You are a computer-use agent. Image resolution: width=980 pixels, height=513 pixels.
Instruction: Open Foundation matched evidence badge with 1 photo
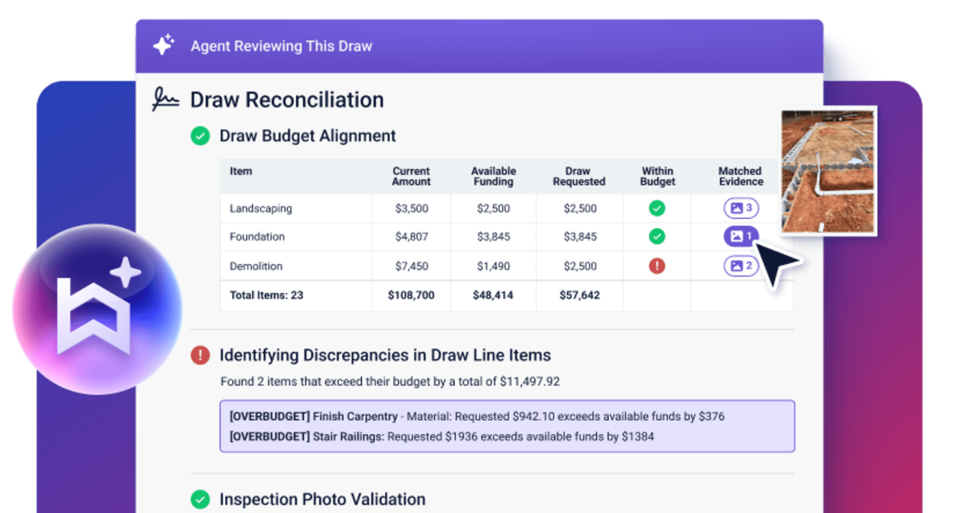(x=741, y=236)
